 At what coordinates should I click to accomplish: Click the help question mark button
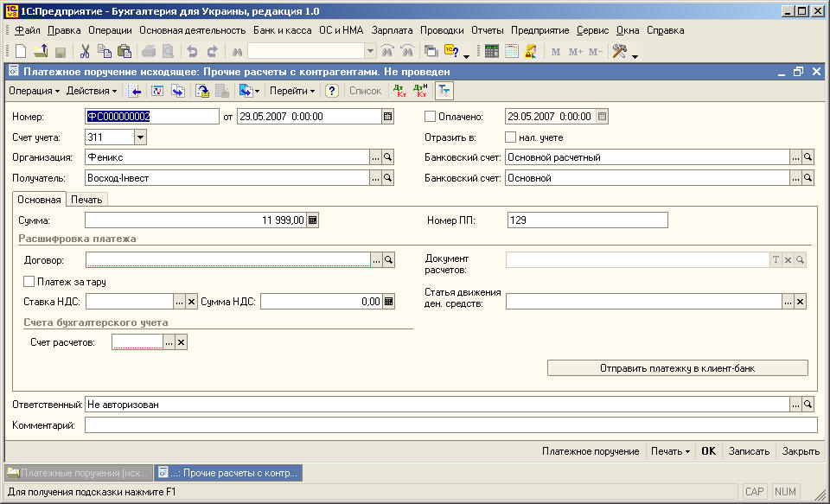coord(332,91)
